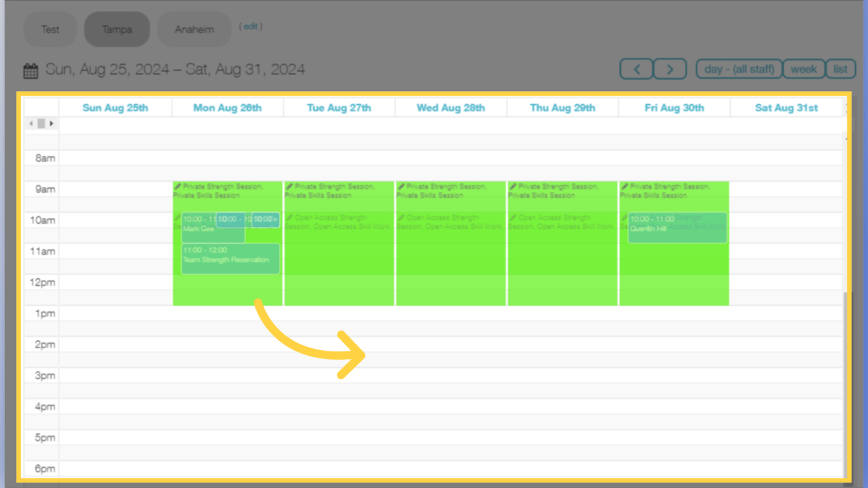Click the right arrow icon above the time column
868x488 pixels.
coord(51,123)
